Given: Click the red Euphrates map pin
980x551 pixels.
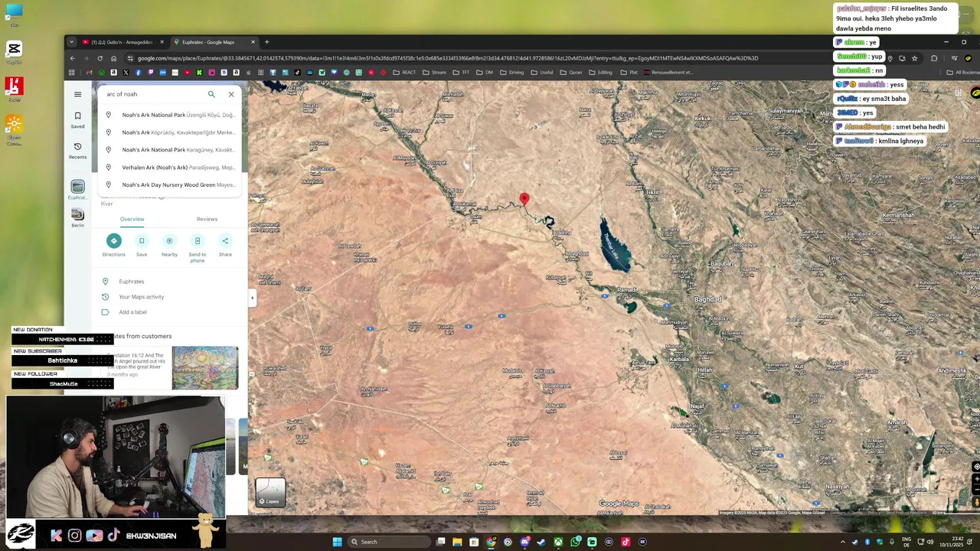Looking at the screenshot, I should 524,200.
